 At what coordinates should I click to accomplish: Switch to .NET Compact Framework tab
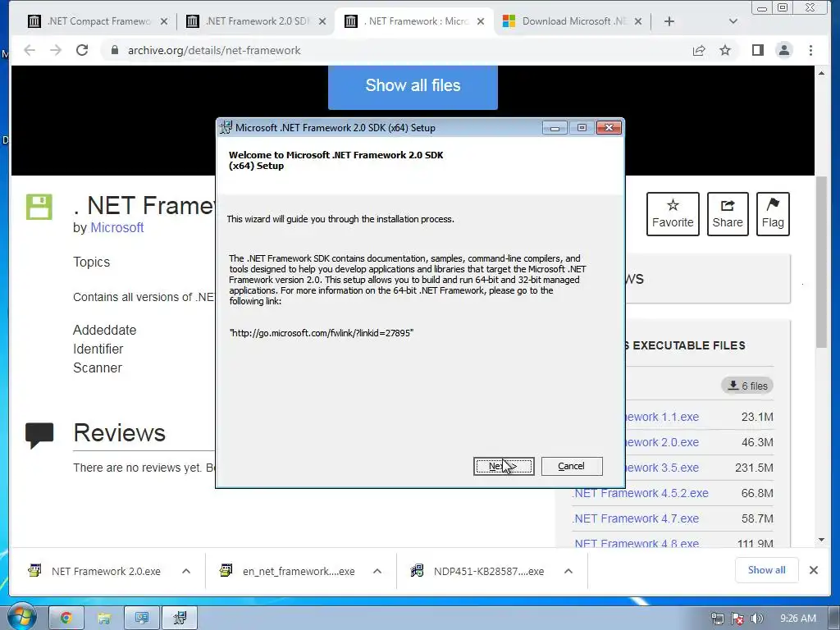point(99,21)
